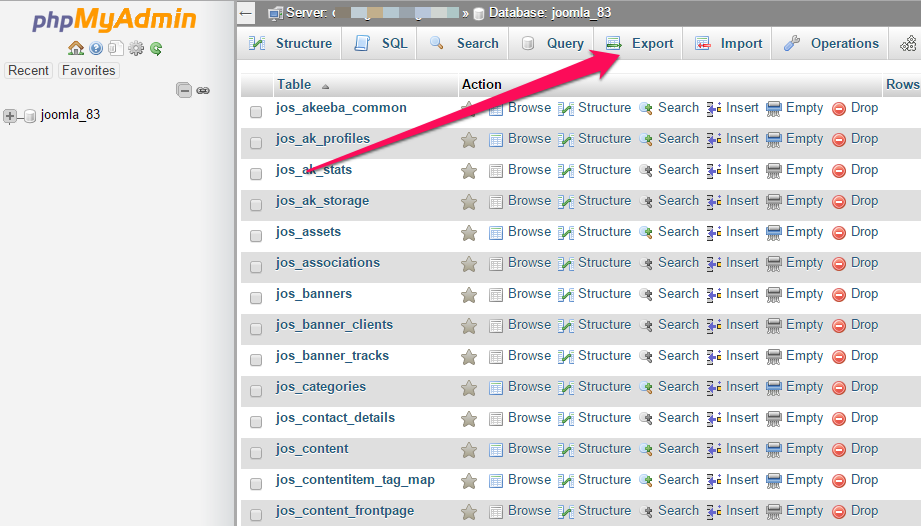921x526 pixels.
Task: Click Browse link for jos_ak_profiles
Action: click(x=529, y=139)
